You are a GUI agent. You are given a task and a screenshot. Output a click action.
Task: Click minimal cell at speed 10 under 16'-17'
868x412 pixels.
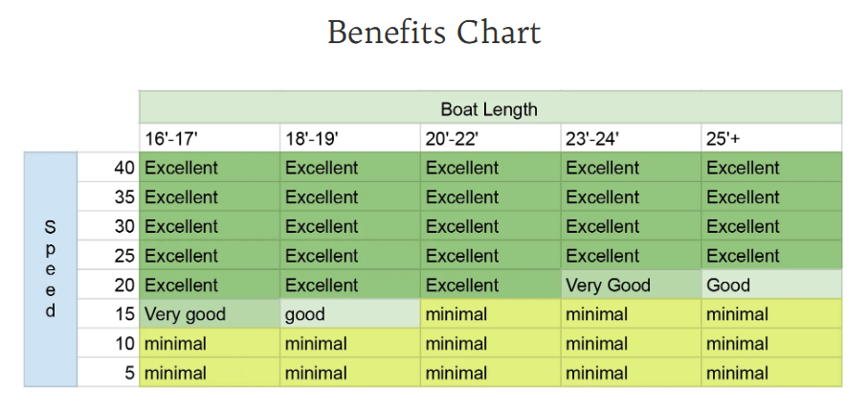pos(210,343)
